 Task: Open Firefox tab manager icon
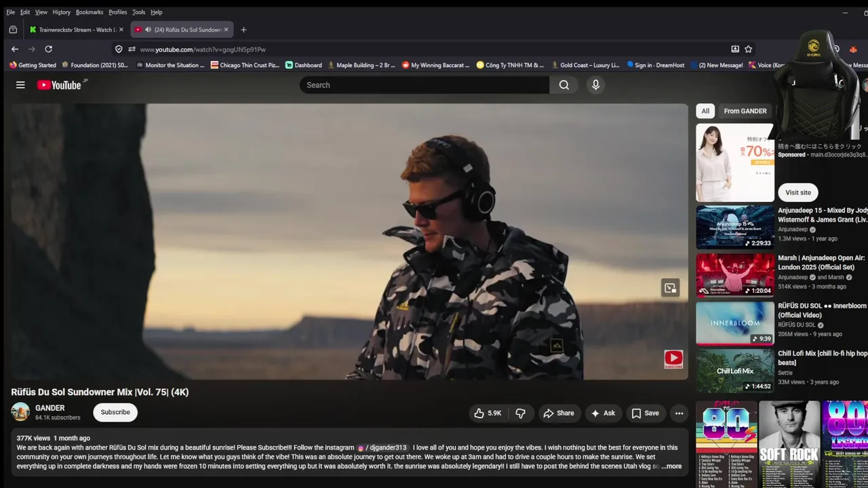click(x=13, y=30)
